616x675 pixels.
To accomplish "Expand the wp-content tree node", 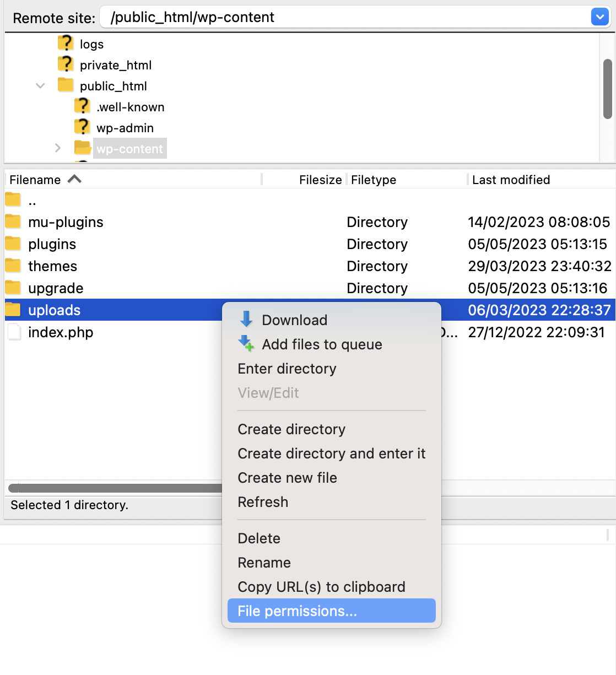I will 58,148.
